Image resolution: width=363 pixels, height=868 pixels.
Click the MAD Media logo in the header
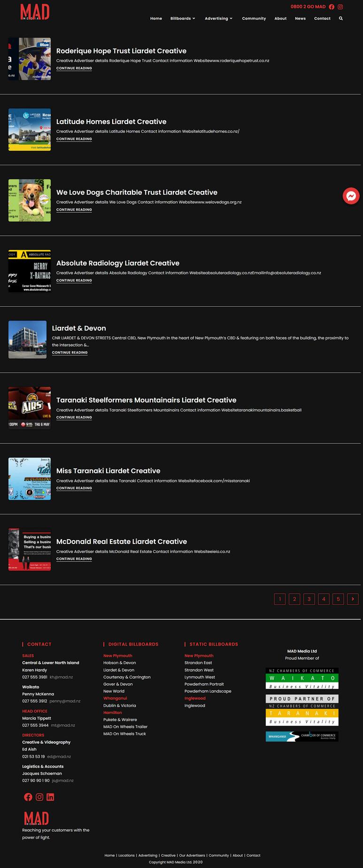(x=35, y=11)
